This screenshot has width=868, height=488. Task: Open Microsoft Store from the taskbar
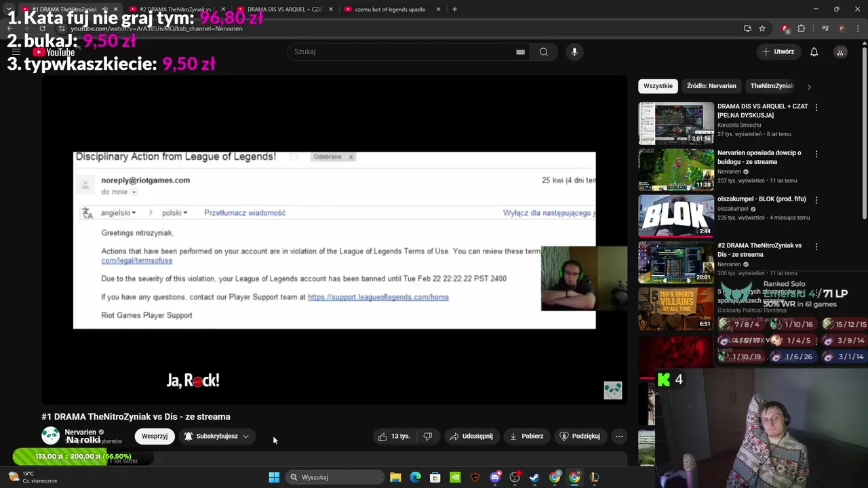pos(435,477)
